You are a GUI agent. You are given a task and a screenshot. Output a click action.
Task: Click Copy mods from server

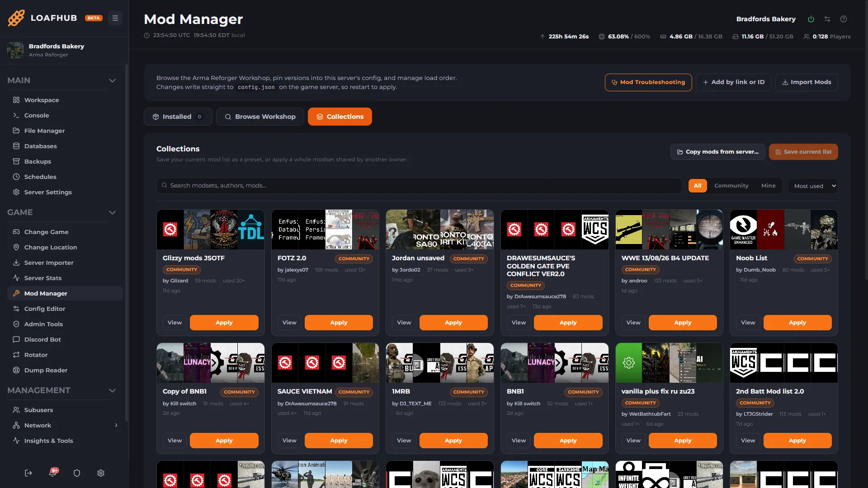pos(718,152)
